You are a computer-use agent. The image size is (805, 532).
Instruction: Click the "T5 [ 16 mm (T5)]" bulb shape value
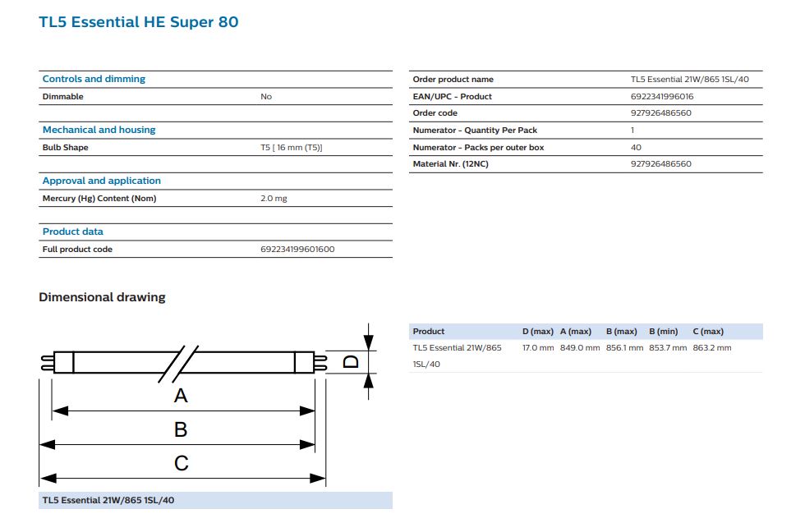(291, 147)
